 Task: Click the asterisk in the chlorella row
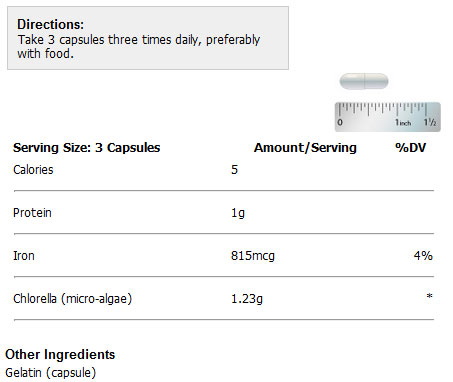[x=430, y=296]
